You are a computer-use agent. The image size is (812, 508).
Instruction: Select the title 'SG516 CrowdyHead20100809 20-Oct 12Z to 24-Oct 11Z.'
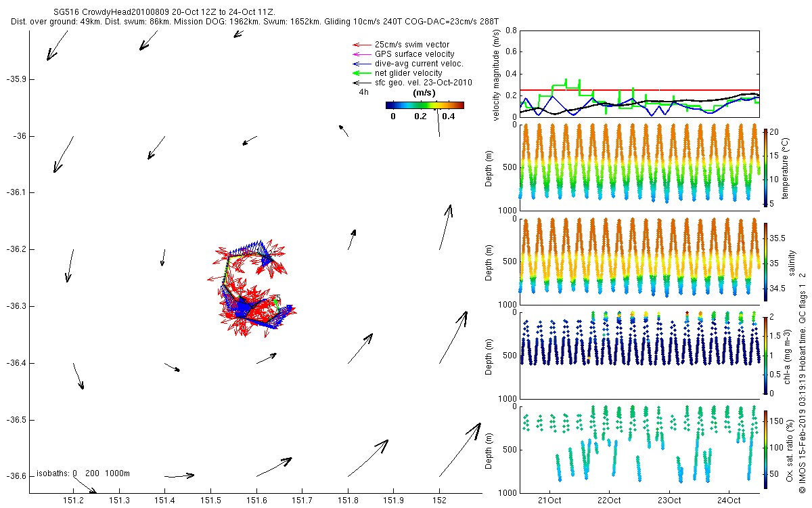click(164, 12)
